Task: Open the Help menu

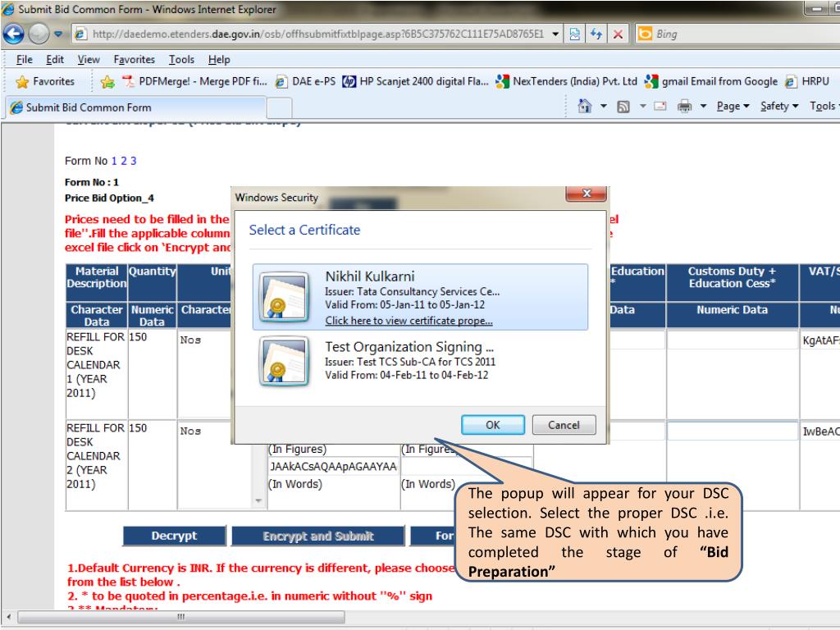Action: click(219, 59)
